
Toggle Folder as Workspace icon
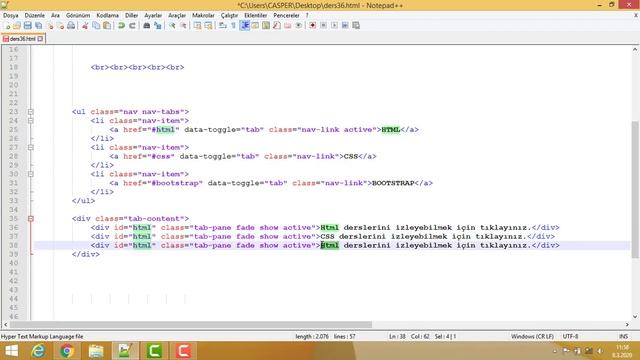[288, 25]
